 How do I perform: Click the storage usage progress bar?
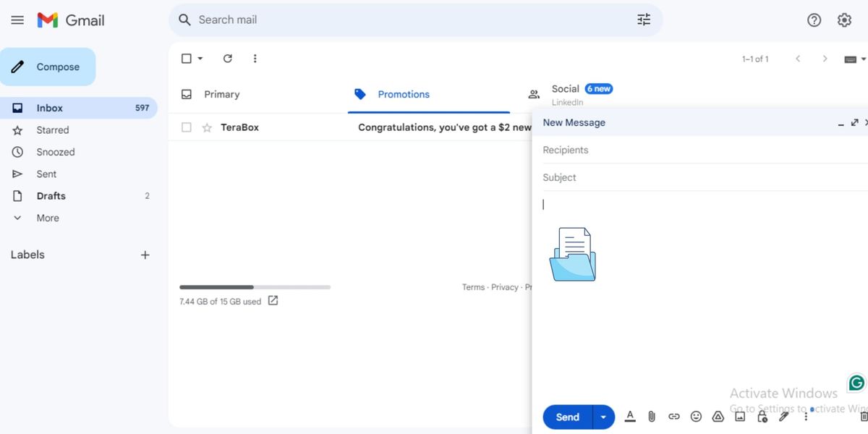tap(255, 286)
